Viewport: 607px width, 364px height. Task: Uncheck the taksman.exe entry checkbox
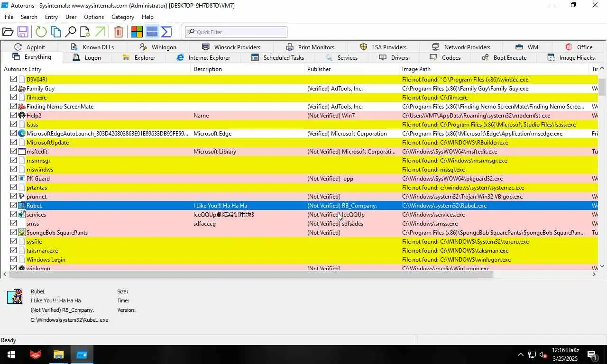point(14,251)
